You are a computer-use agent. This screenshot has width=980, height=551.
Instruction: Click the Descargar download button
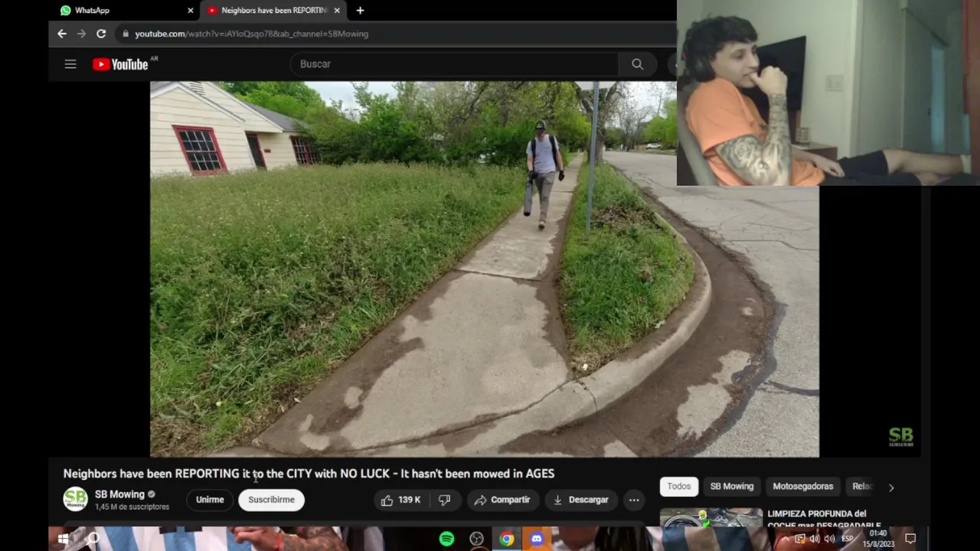pos(580,500)
